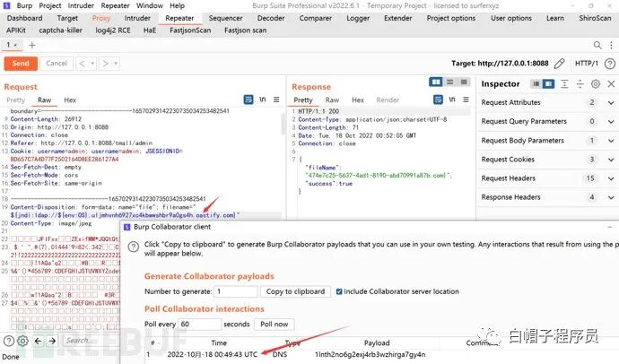The image size is (619, 364).
Task: Switch to the FastjsonScan tab
Action: [190, 30]
